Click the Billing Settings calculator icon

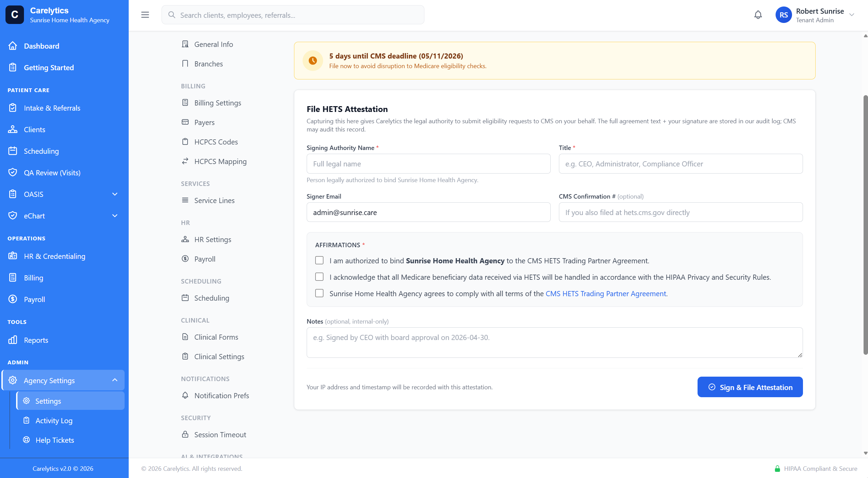coord(185,102)
